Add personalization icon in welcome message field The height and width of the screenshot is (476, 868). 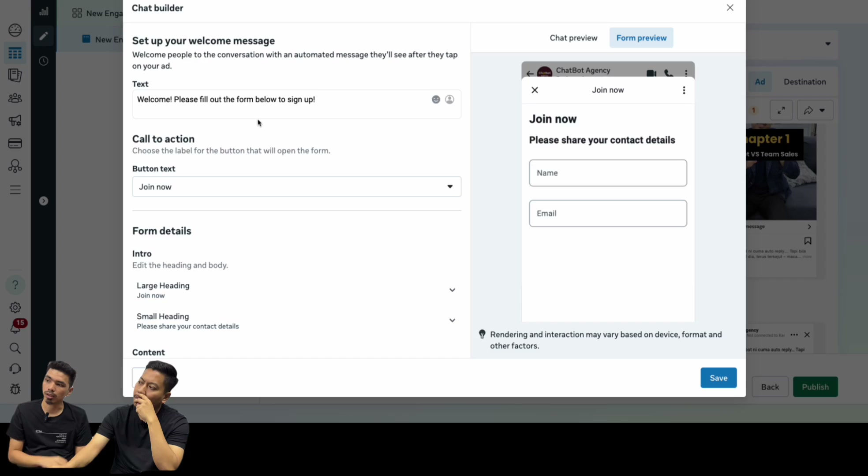(x=449, y=100)
